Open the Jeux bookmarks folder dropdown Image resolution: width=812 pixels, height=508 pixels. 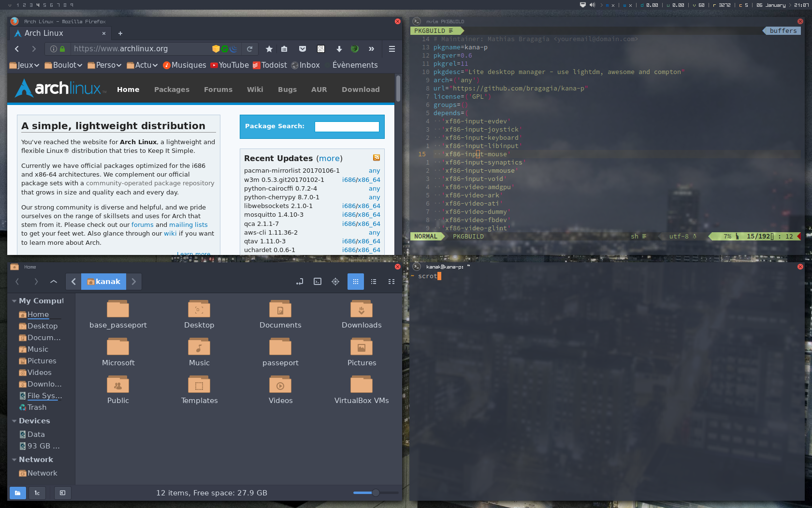(24, 65)
